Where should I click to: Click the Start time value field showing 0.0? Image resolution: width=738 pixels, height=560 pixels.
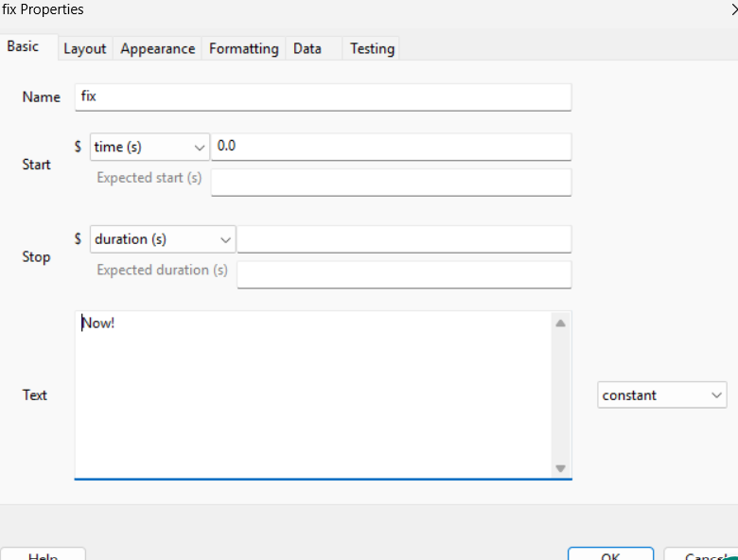[391, 147]
